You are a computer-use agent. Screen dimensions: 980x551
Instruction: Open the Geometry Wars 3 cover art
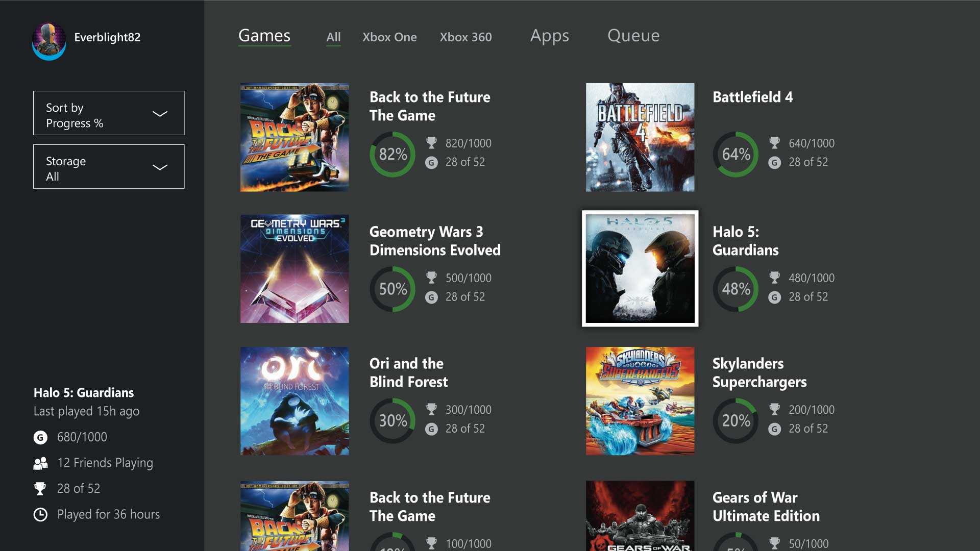[x=295, y=269]
